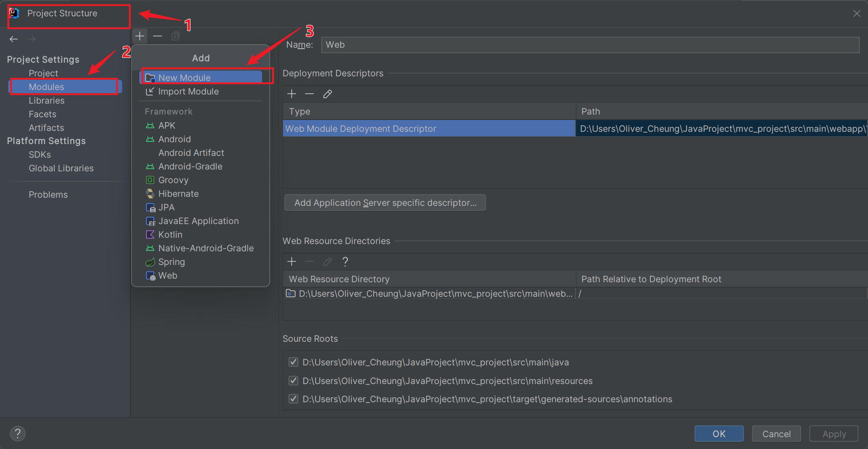Screen dimensions: 868x449
Task: Click the copy module icon
Action: 175,36
